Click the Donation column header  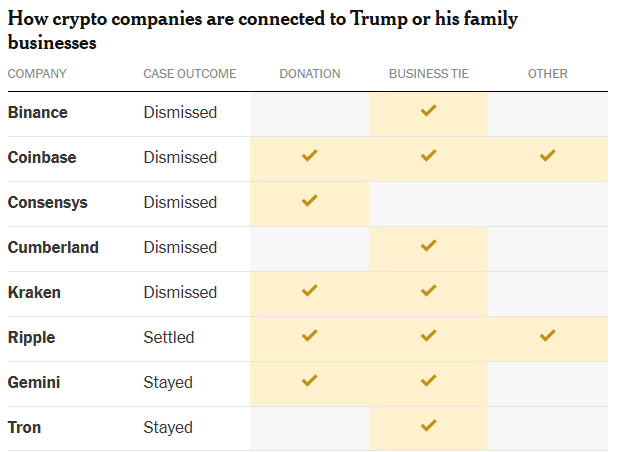pyautogui.click(x=309, y=74)
